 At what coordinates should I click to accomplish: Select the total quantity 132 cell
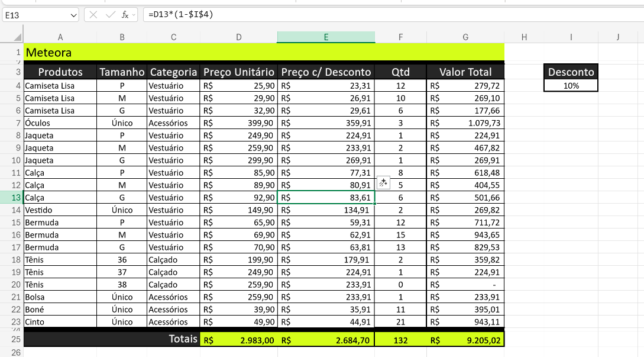(x=400, y=340)
